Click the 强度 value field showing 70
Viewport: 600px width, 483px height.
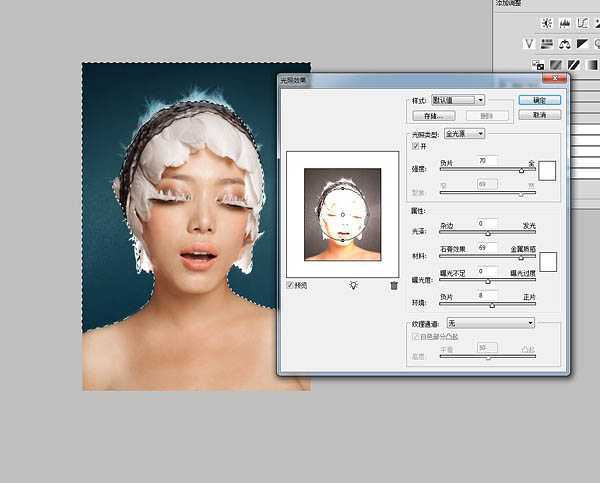click(487, 160)
